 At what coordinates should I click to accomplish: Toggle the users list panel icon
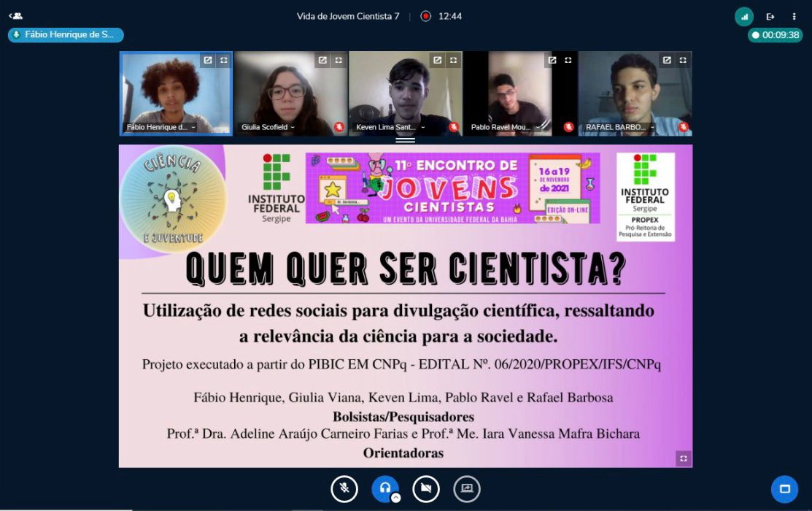(15, 15)
